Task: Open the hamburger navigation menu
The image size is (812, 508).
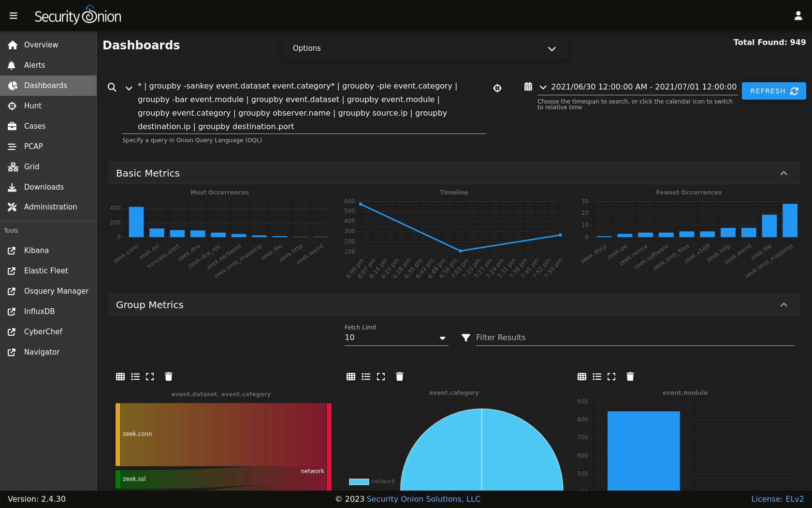Action: [x=14, y=16]
